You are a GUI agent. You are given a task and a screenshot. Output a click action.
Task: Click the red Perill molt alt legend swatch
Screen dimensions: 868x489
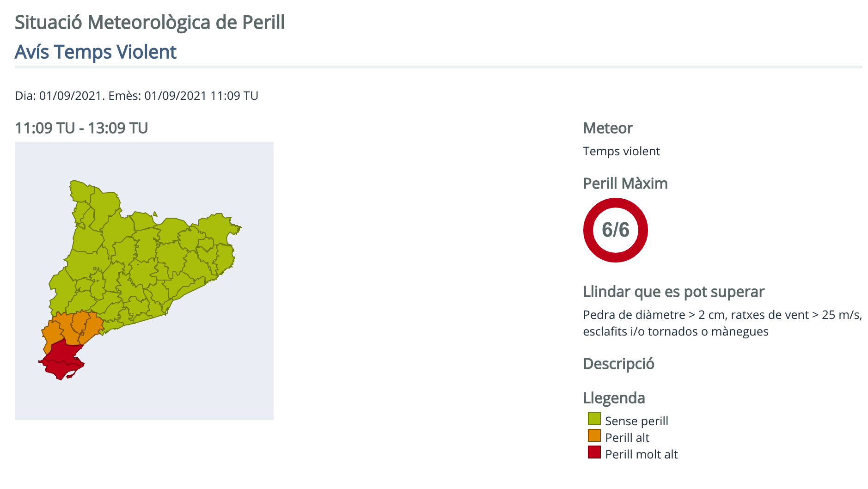tap(594, 452)
